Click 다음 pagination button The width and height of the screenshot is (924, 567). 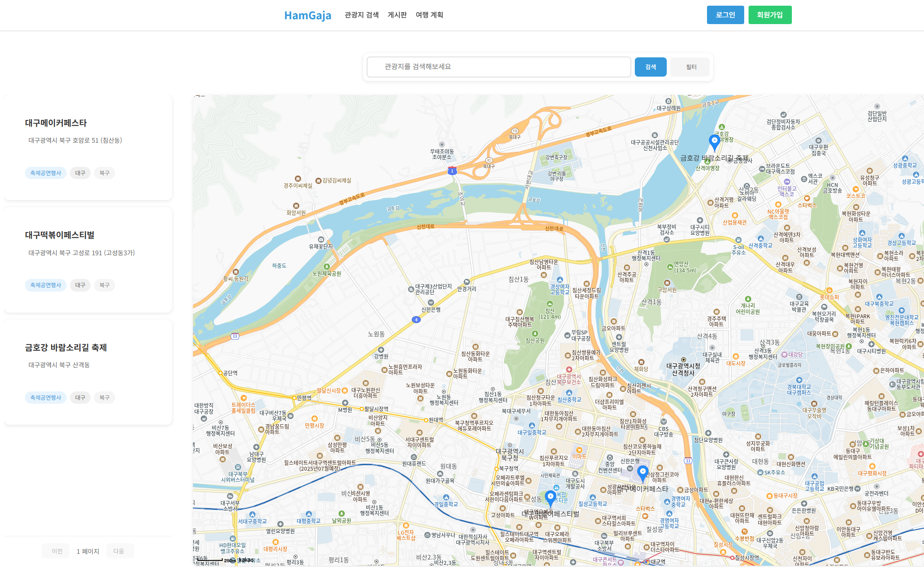pos(119,551)
